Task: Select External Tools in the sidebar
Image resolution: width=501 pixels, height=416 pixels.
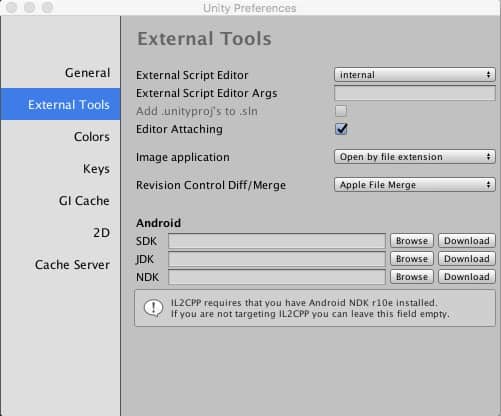Action: pyautogui.click(x=60, y=104)
